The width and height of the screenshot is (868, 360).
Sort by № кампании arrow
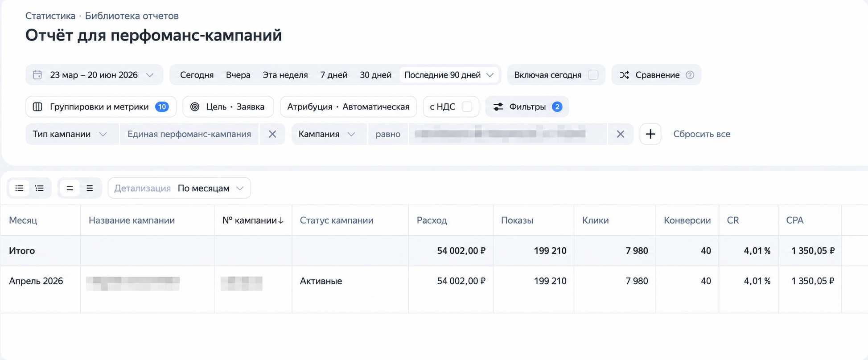point(281,221)
